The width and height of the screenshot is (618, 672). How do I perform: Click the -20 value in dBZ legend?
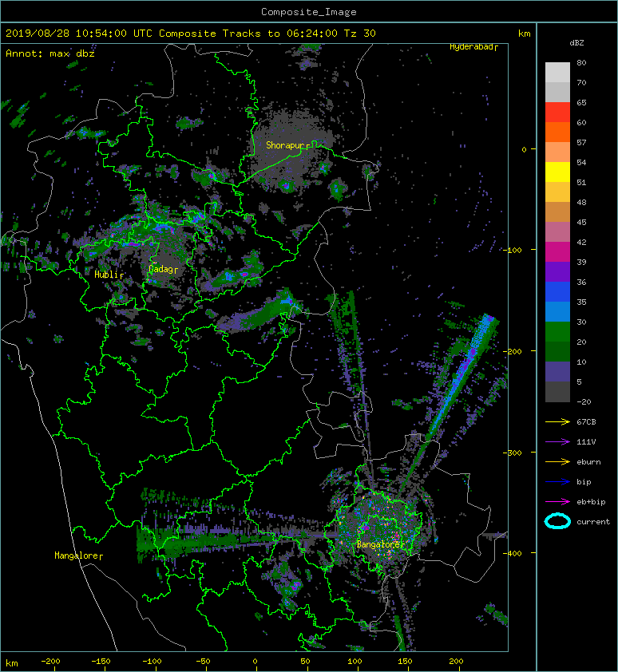[584, 402]
